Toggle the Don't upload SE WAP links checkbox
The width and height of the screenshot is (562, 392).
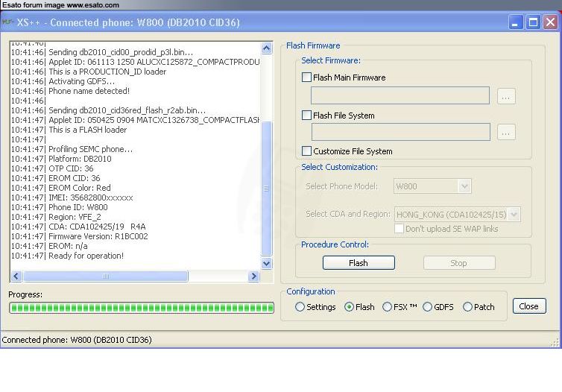coord(399,229)
